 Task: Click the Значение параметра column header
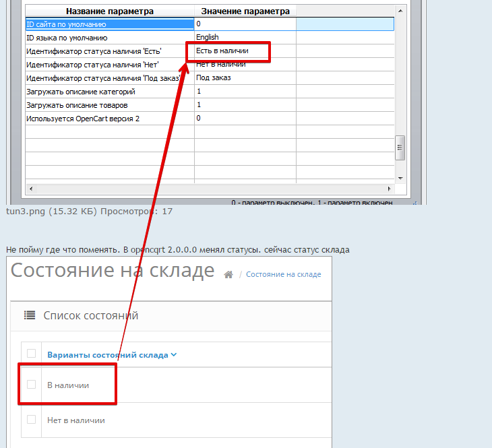[245, 11]
